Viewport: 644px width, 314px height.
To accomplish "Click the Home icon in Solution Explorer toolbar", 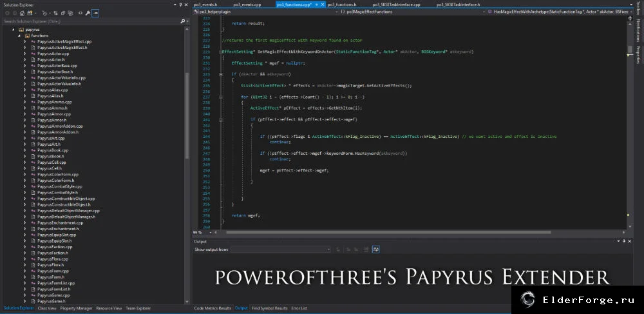I will (22, 13).
